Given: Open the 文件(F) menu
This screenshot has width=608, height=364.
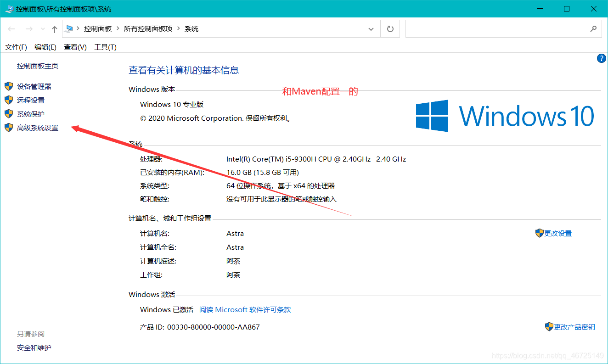Looking at the screenshot, I should [x=16, y=47].
